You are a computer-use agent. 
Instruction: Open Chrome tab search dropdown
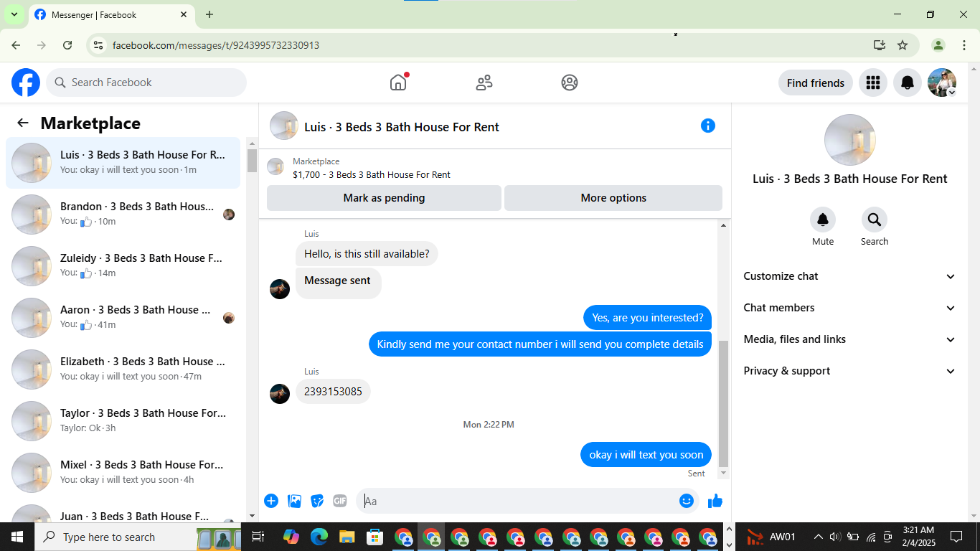pos(14,14)
